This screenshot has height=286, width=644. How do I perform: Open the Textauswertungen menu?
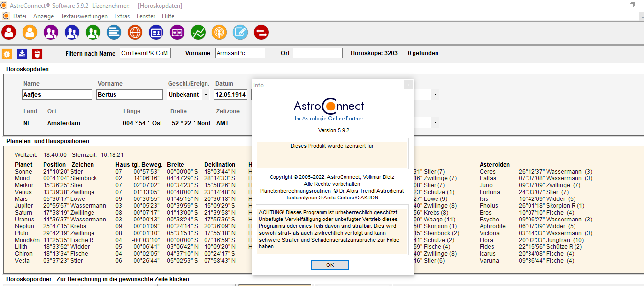pyautogui.click(x=84, y=16)
